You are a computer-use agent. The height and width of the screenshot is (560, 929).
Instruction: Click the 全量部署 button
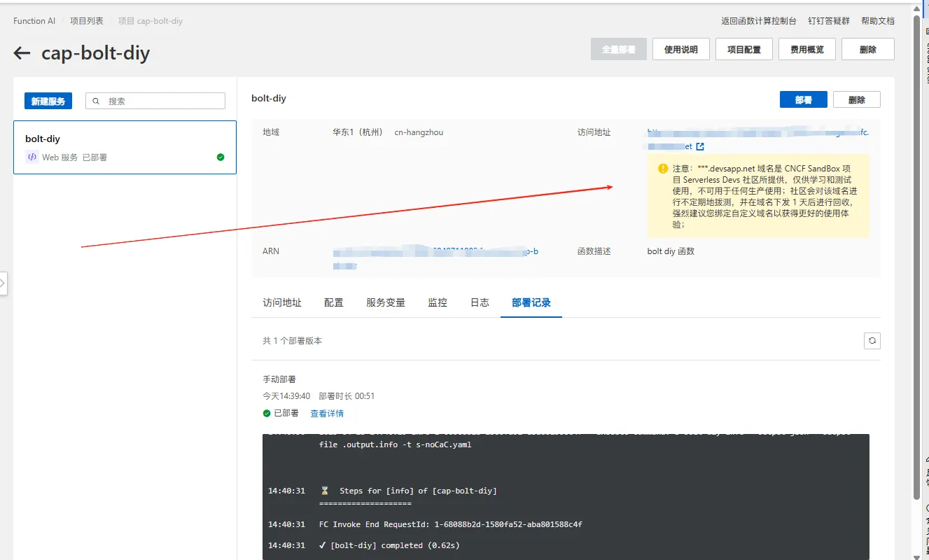(619, 50)
